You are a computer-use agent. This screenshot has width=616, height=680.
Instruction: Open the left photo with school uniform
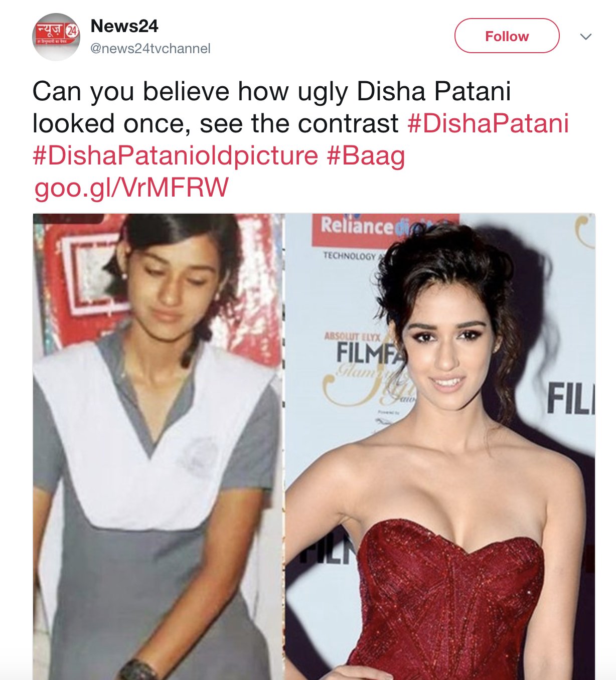pyautogui.click(x=158, y=446)
